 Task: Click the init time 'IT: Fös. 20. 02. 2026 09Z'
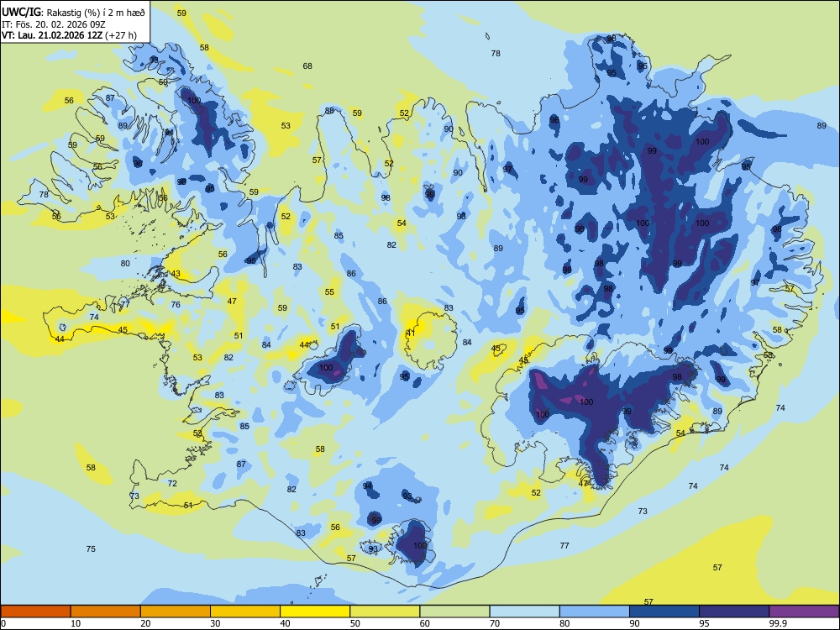pos(54,24)
